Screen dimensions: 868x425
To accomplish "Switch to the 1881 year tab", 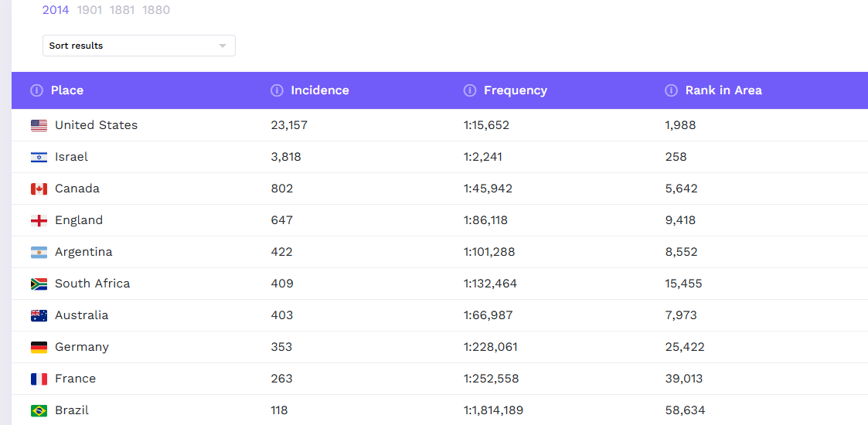I will tap(123, 10).
